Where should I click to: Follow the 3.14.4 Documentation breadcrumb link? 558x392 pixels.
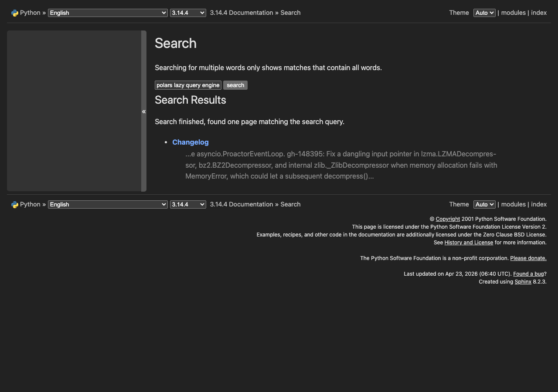click(x=241, y=13)
